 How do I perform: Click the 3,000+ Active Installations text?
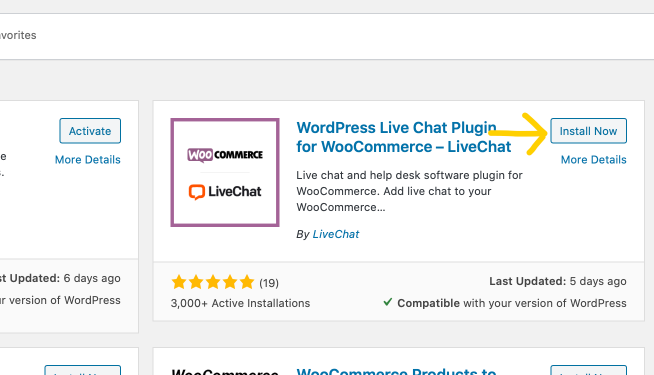pyautogui.click(x=240, y=303)
